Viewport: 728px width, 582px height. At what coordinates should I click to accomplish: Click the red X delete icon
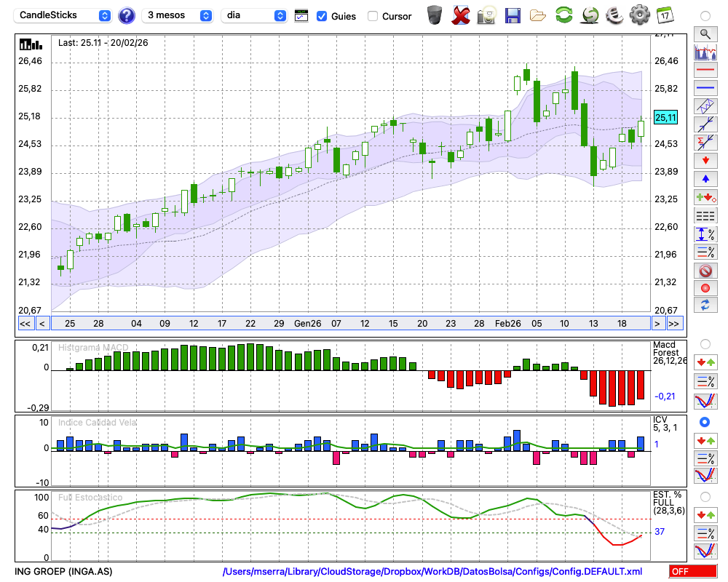click(x=461, y=15)
